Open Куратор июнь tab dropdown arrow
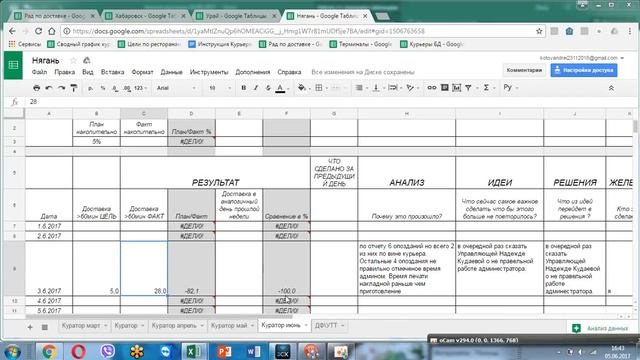Viewport: 640px width, 360px height. click(306, 325)
